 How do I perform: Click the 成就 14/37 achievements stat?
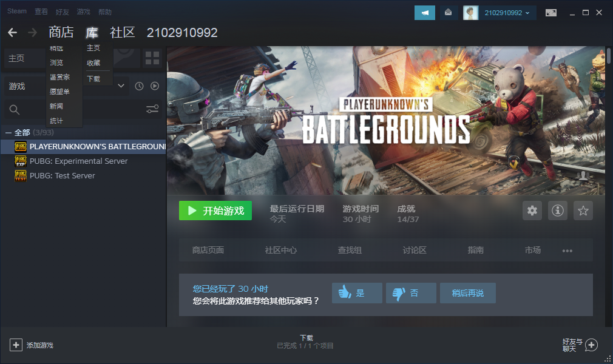pos(408,214)
